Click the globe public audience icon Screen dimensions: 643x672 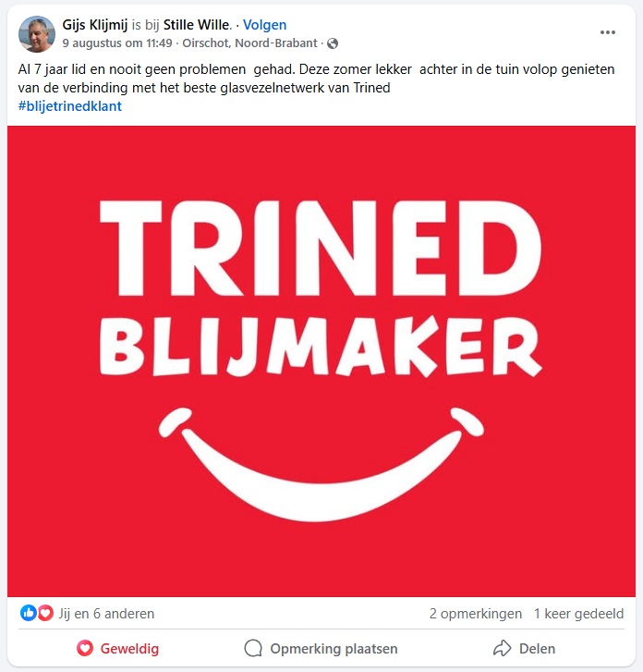(x=333, y=43)
